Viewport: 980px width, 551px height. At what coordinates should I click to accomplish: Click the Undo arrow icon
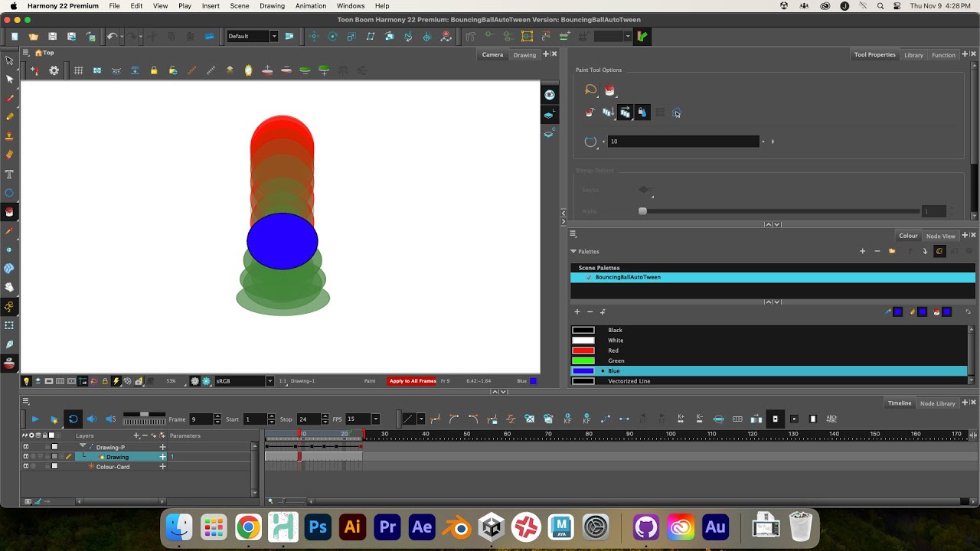[112, 36]
